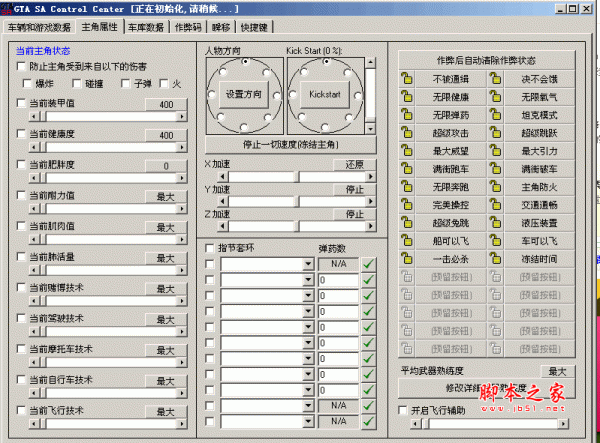The height and width of the screenshot is (443, 600).
Task: Select top radio dot in 人物方向 dial
Action: pyautogui.click(x=246, y=61)
